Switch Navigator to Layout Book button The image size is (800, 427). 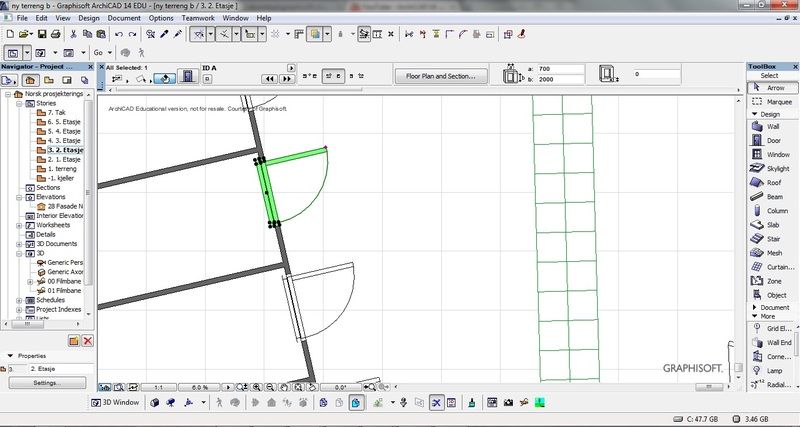coord(67,80)
